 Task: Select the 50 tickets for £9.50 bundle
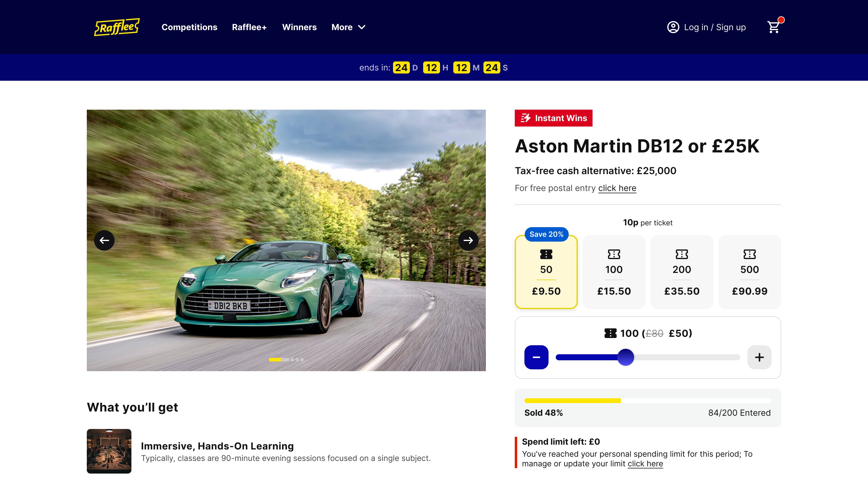(x=546, y=272)
